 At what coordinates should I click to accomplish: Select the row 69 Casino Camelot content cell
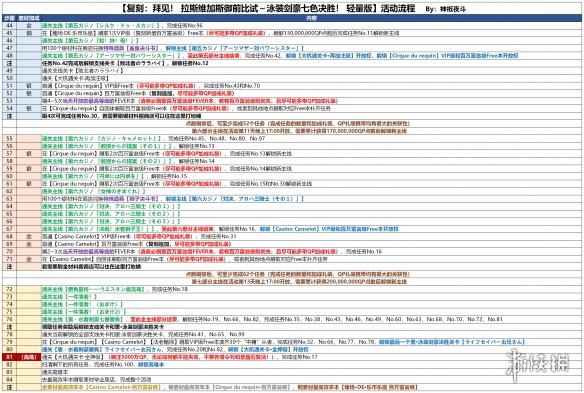point(311,244)
